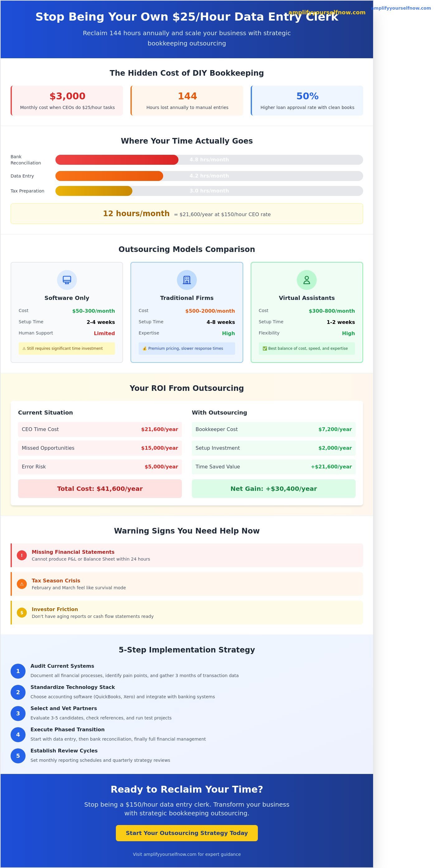Viewport: 436px width, 868px height.
Task: Click the 50% higher loan approval stat card
Action: click(307, 101)
